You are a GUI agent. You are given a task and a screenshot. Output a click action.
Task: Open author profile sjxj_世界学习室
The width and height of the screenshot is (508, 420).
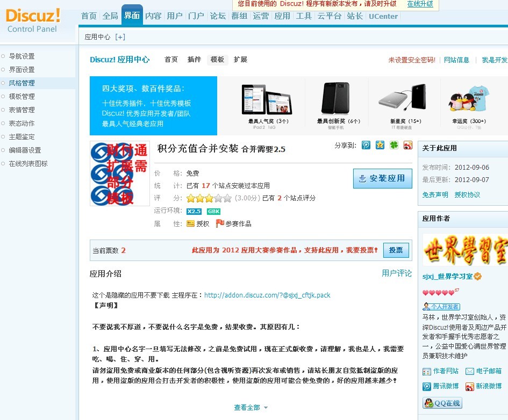click(x=447, y=277)
